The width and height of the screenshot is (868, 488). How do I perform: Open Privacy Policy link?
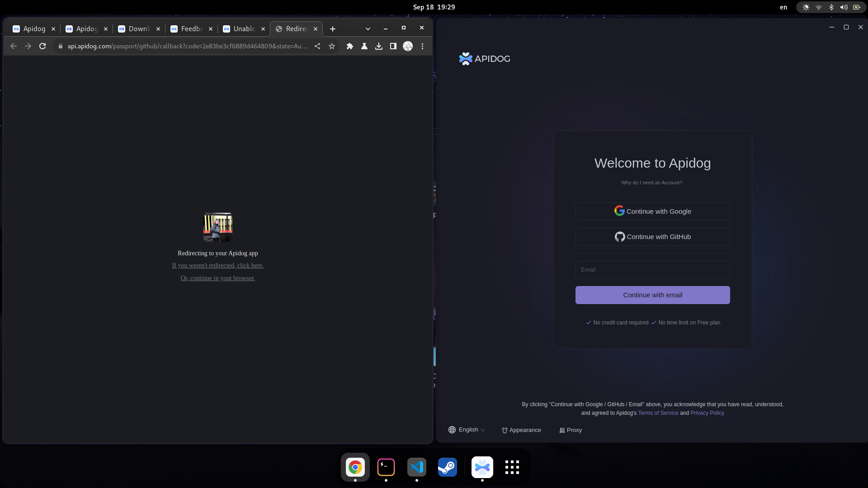pyautogui.click(x=707, y=413)
